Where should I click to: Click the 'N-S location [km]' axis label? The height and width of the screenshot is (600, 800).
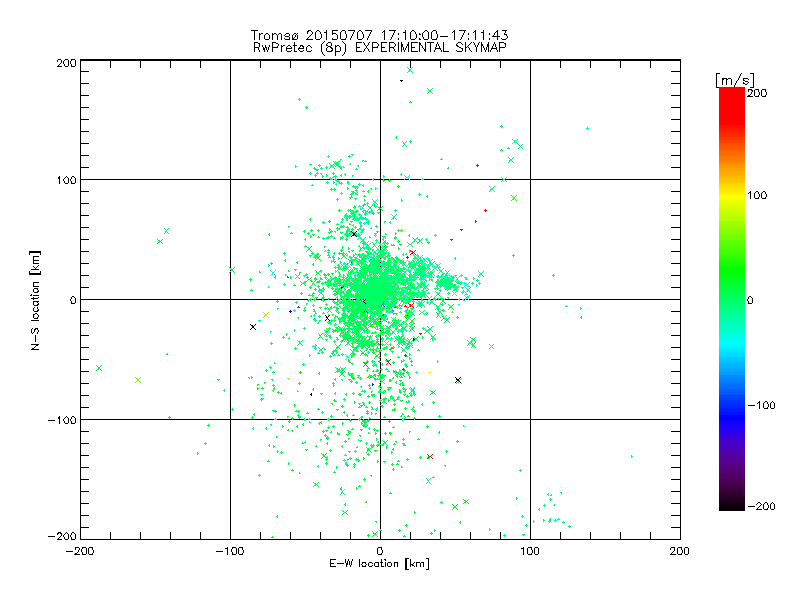(x=35, y=300)
